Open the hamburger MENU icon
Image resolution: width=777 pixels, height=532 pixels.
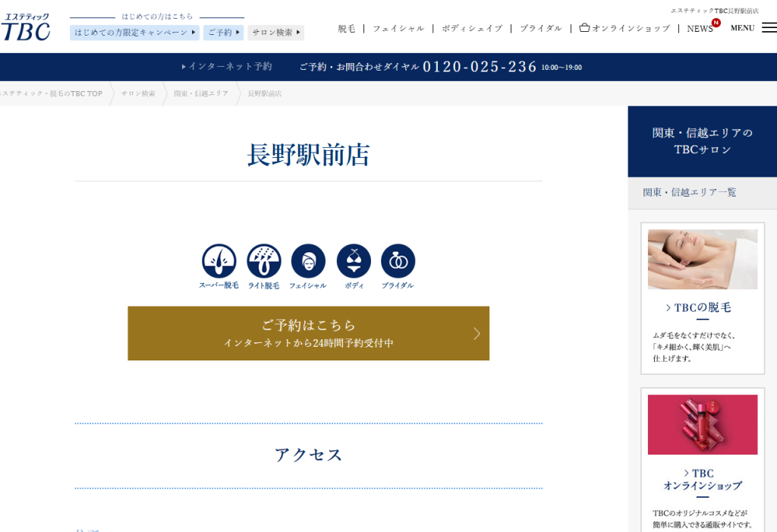point(769,28)
